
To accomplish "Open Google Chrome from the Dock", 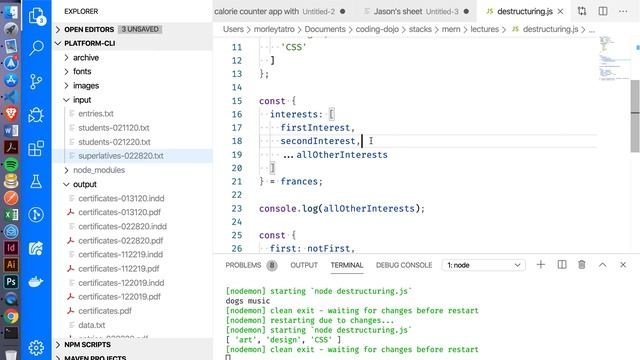I will [x=11, y=316].
